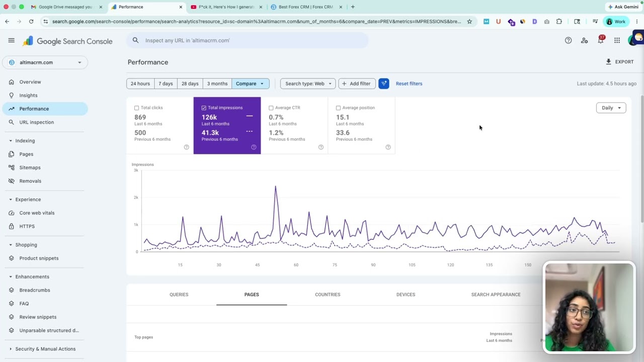This screenshot has width=644, height=362.
Task: Open Chrome three-dot menu
Action: (636, 22)
